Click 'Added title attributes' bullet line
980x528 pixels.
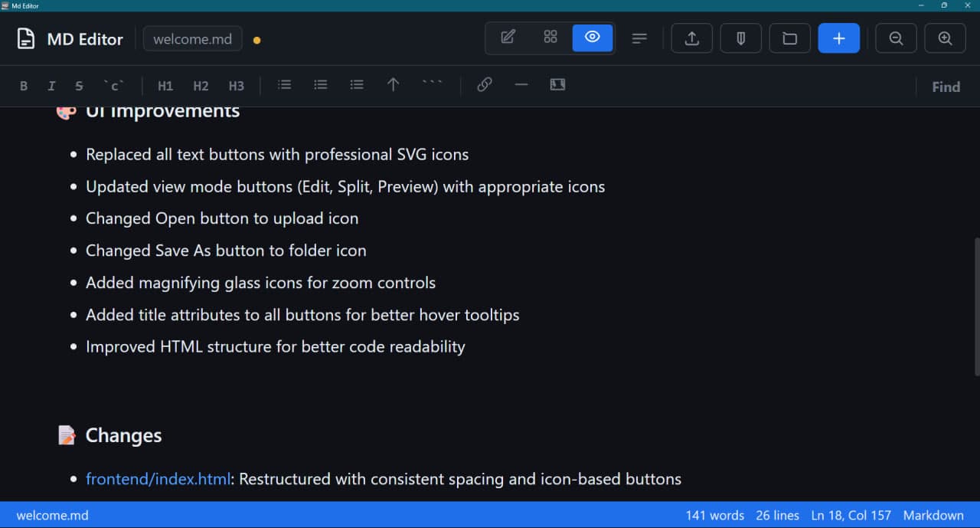(302, 315)
